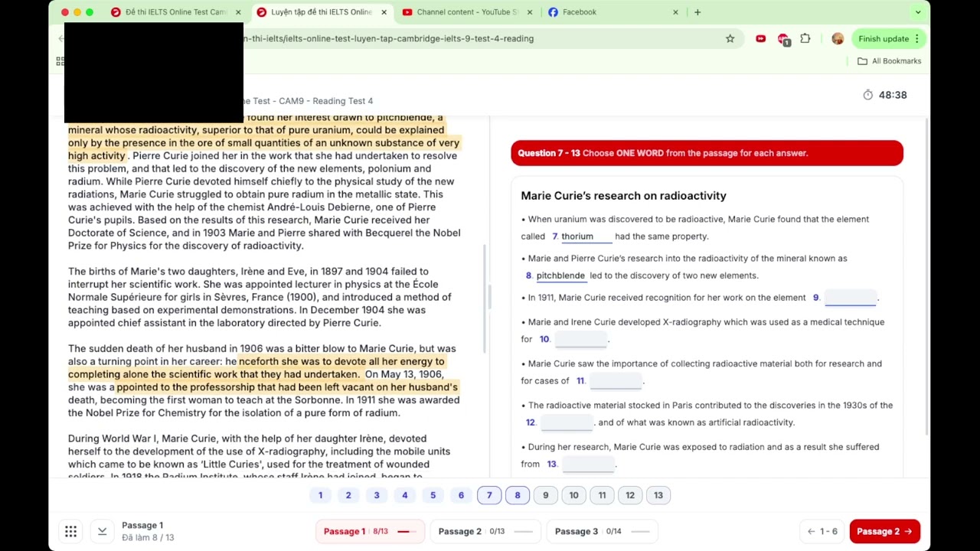980x551 pixels.
Task: Click the Passage 1 progress bar
Action: click(x=407, y=531)
